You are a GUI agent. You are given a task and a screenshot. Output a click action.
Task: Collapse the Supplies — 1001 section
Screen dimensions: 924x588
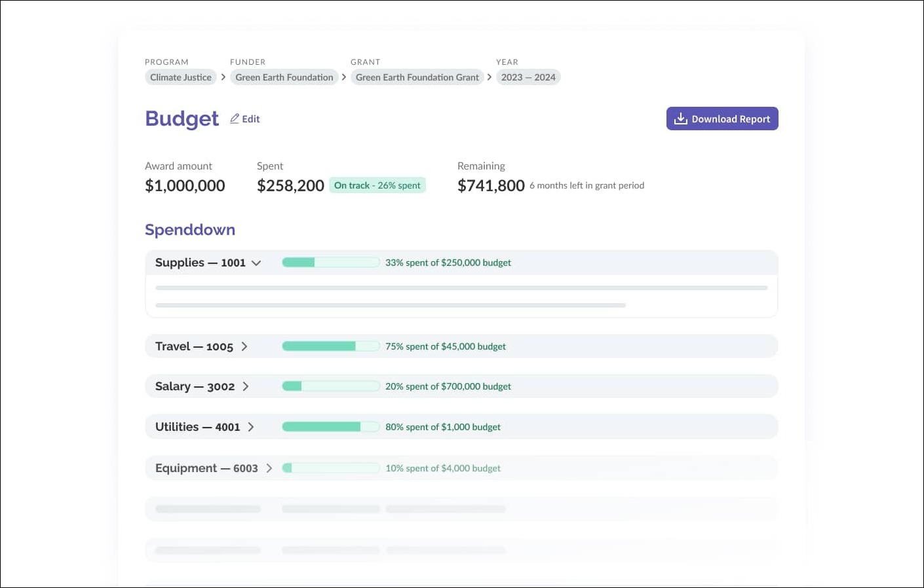[x=256, y=263]
